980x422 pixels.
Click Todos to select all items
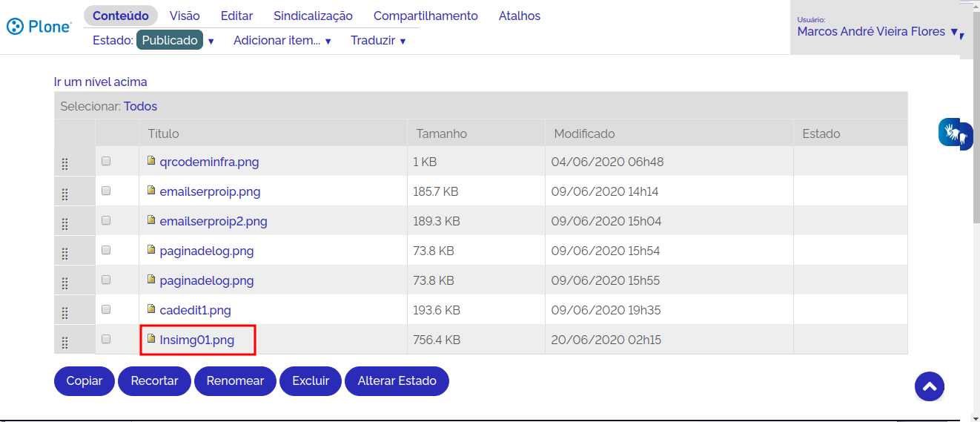coord(140,106)
